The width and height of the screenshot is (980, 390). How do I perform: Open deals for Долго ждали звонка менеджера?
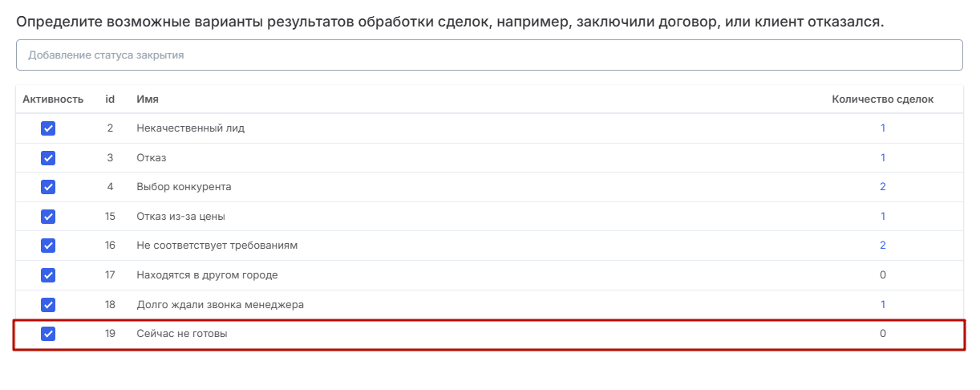pos(883,305)
